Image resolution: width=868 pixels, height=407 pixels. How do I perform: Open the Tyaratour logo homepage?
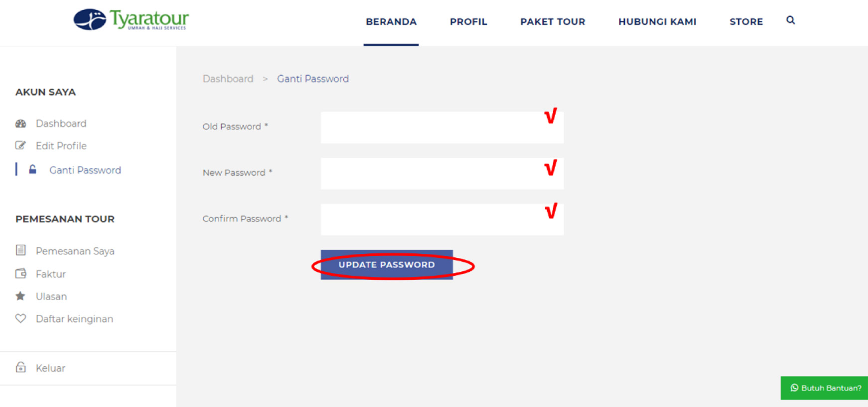(131, 20)
